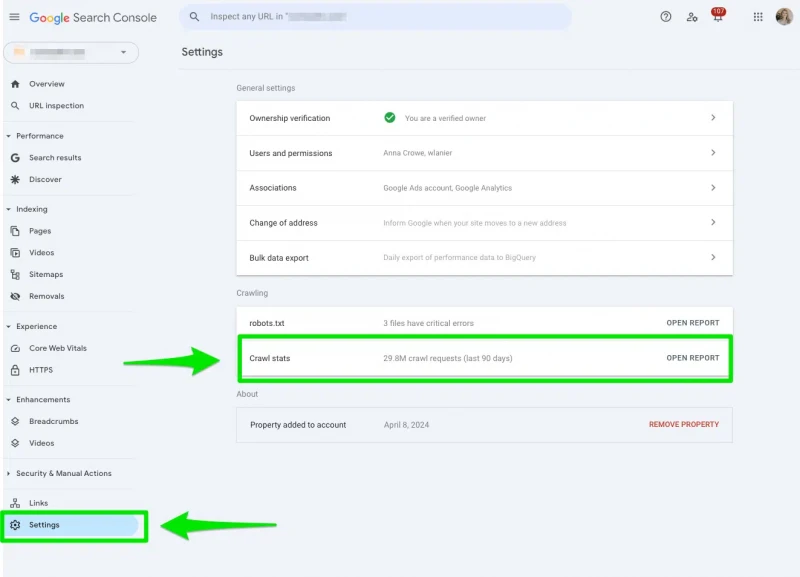Image resolution: width=800 pixels, height=577 pixels.
Task: Click the Discover asterisk icon
Action: click(x=15, y=180)
